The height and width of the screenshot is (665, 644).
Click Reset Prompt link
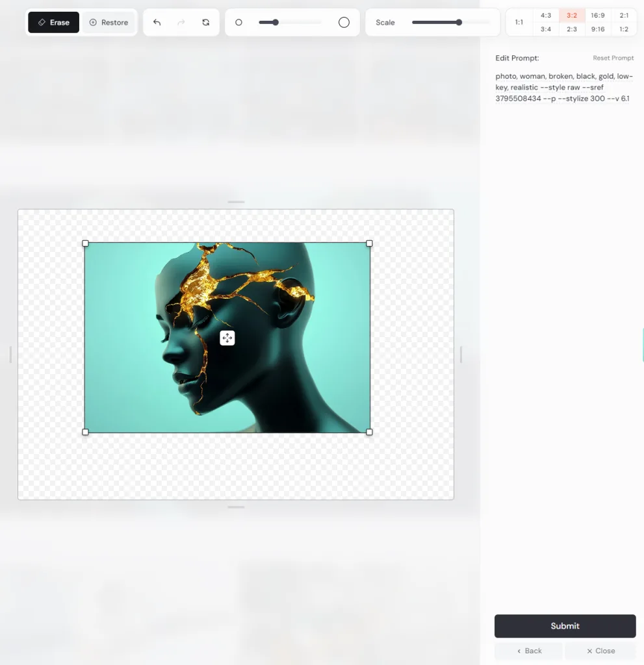[613, 58]
